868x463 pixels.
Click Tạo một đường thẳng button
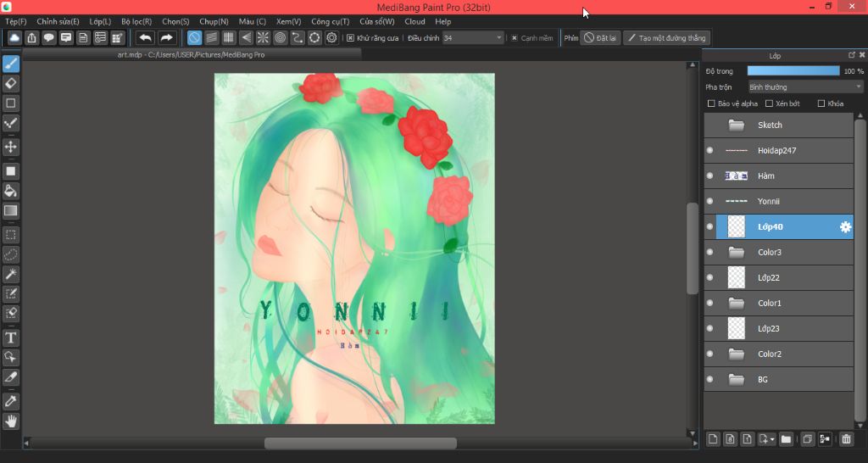coord(666,37)
